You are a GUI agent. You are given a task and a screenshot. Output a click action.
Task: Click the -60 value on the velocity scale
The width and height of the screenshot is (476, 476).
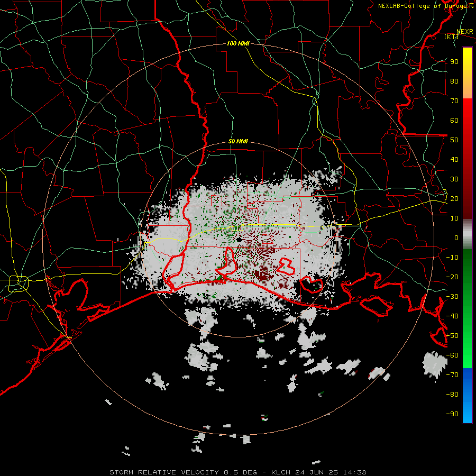(452, 355)
